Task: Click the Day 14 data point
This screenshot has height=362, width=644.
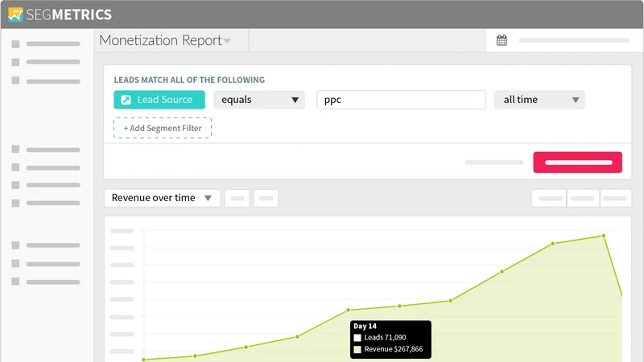Action: point(349,310)
